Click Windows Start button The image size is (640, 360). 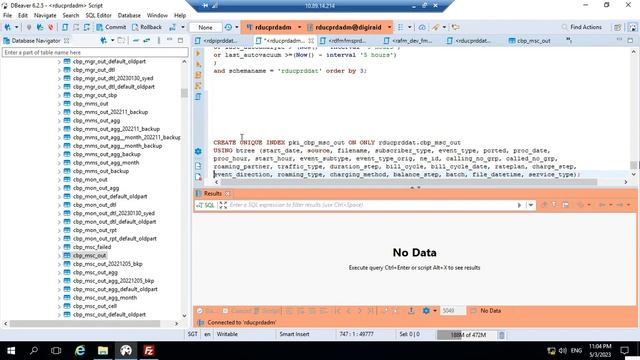[11, 351]
